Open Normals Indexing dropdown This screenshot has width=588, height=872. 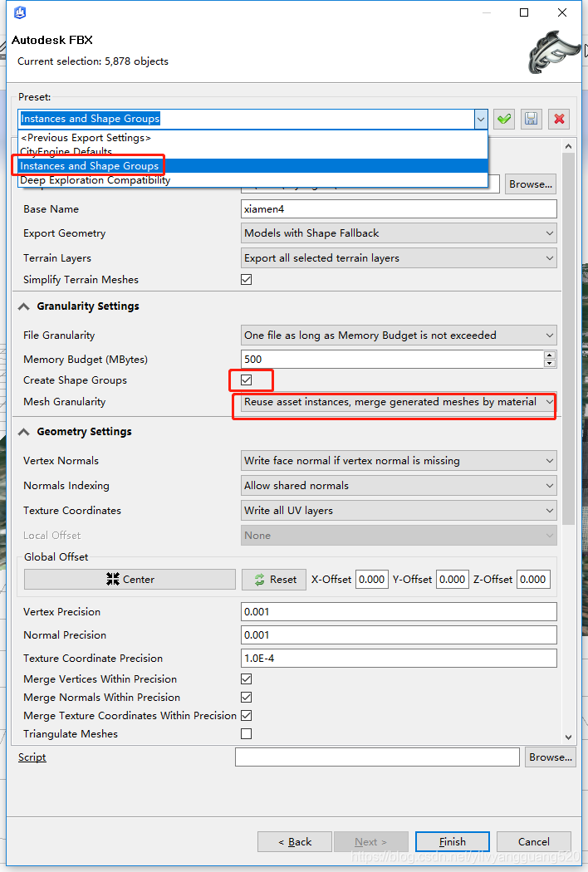(x=399, y=486)
